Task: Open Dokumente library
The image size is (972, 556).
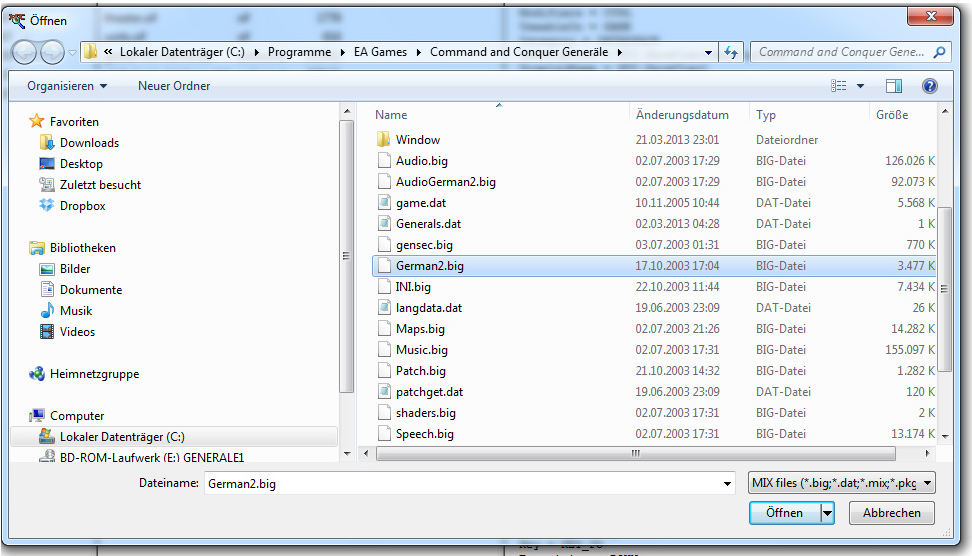Action: pos(91,290)
